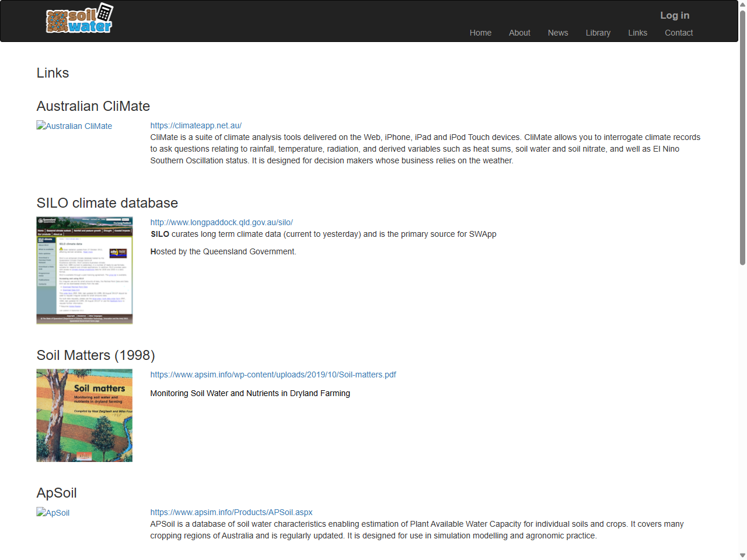Open the Soil Matters book cover thumbnail
This screenshot has width=747, height=560.
coord(84,415)
